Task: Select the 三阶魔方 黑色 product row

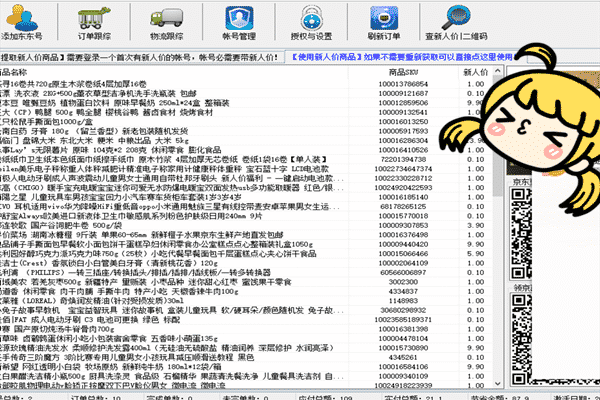Action: tap(245, 357)
